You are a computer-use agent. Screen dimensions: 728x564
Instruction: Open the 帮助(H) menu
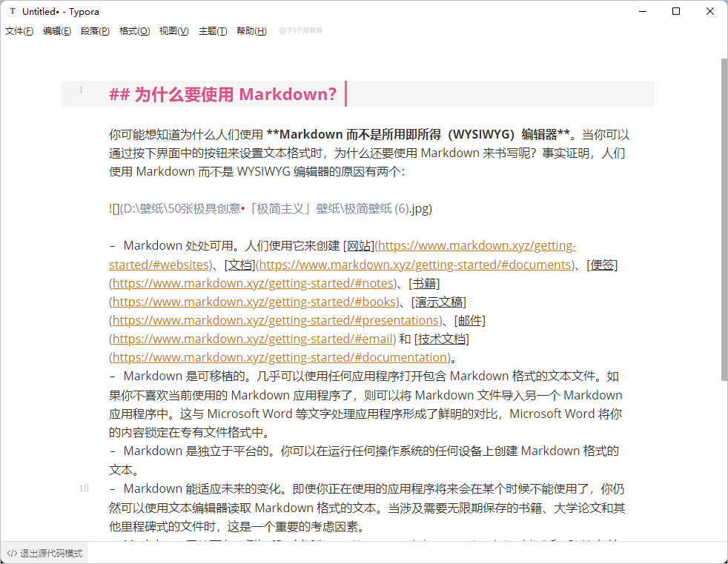tap(251, 31)
